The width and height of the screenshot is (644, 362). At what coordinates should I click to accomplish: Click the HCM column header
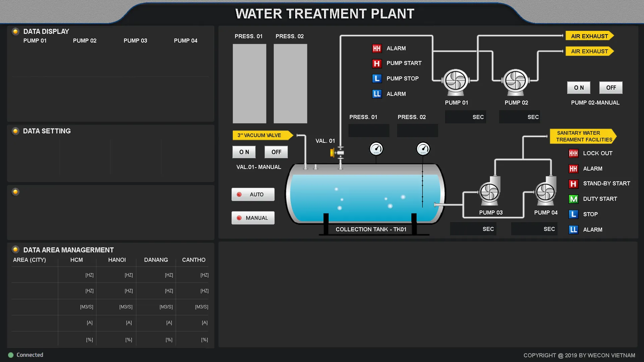pos(76,260)
